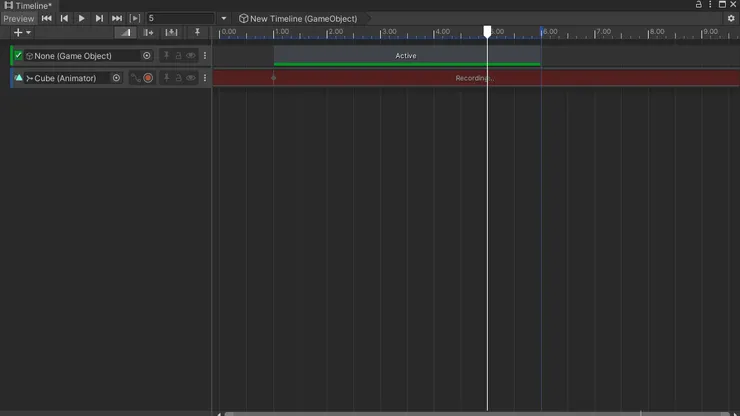The width and height of the screenshot is (740, 416).
Task: Click the Cube animation track icon
Action: pyautogui.click(x=18, y=78)
